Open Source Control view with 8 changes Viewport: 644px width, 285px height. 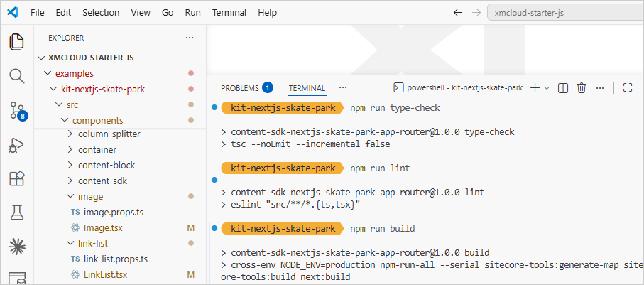point(17,111)
